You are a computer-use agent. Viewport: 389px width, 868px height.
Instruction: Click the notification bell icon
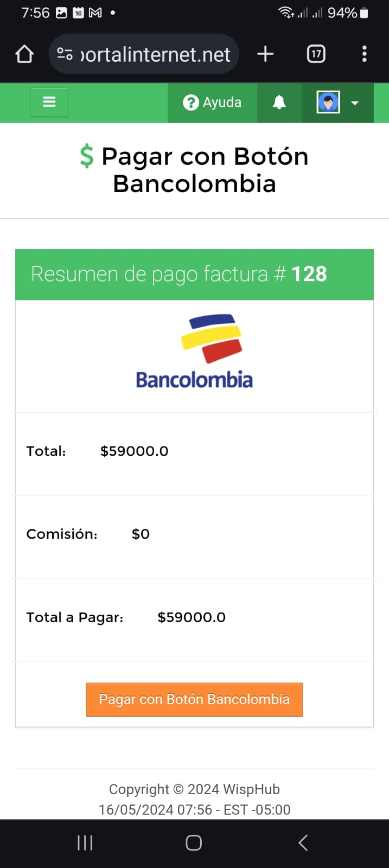click(x=279, y=103)
